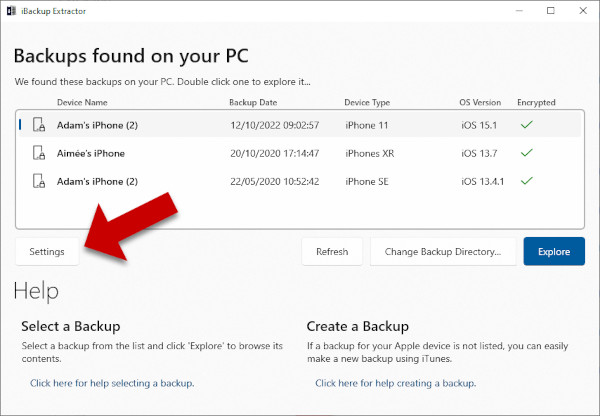Click the Device Type column header
Screen dimensions: 600x416
pos(367,102)
